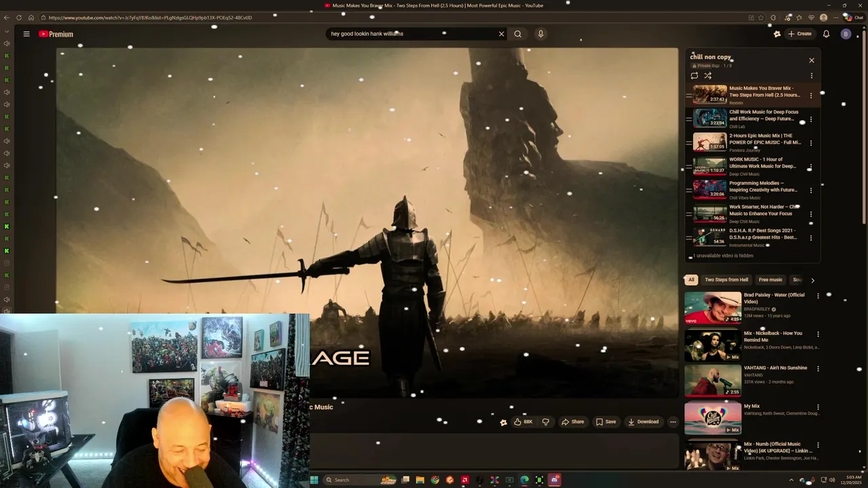Open Windows Start menu
868x488 pixels.
click(313, 480)
